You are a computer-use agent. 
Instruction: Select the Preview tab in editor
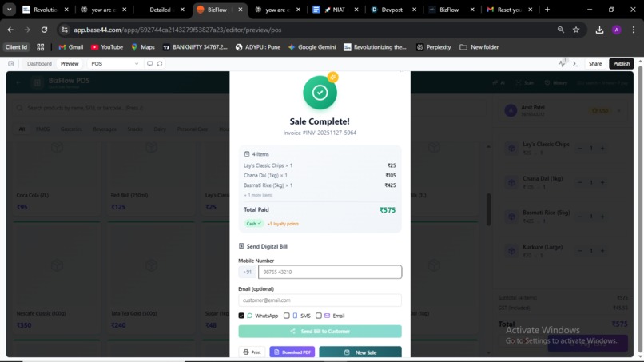[70, 64]
